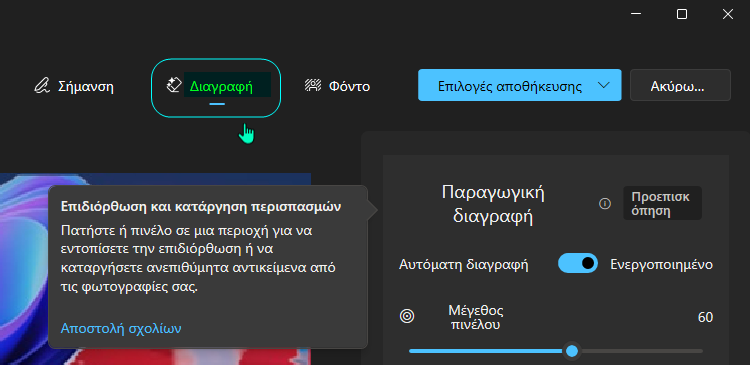Maximize the application window
This screenshot has width=750, height=365.
pyautogui.click(x=682, y=14)
